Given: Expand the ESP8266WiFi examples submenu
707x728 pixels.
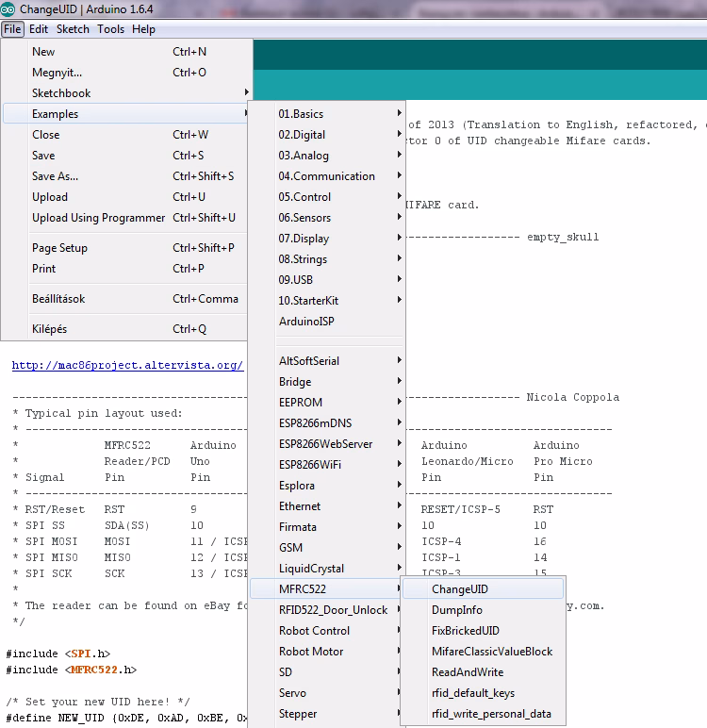Looking at the screenshot, I should pyautogui.click(x=316, y=465).
